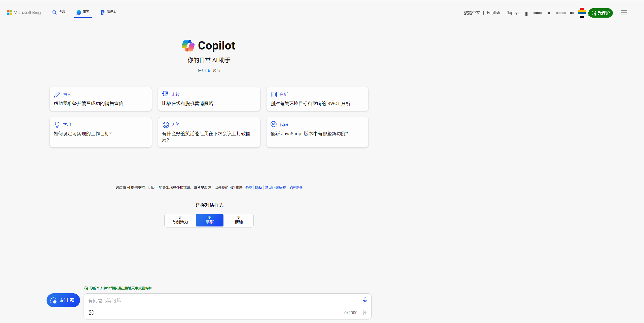This screenshot has width=644, height=323.
Task: Switch to the 笔记本 tab
Action: click(x=108, y=12)
